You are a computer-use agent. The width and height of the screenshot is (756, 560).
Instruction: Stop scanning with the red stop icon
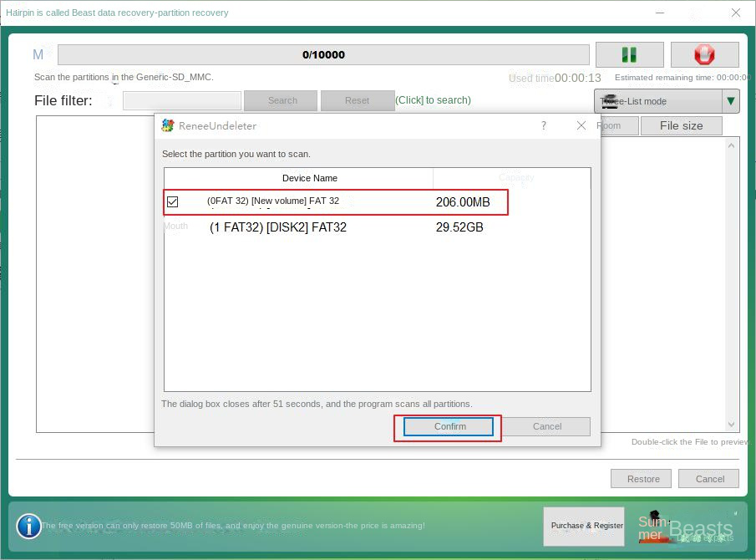coord(704,54)
